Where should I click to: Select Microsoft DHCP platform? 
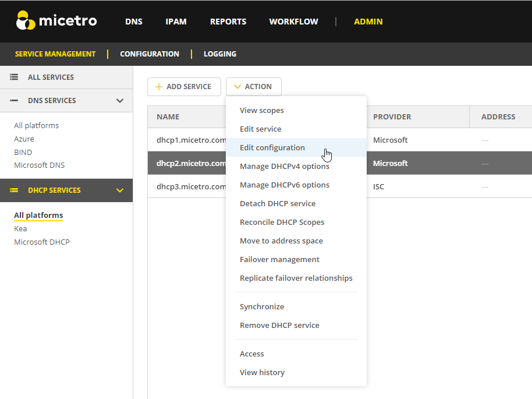coord(42,242)
